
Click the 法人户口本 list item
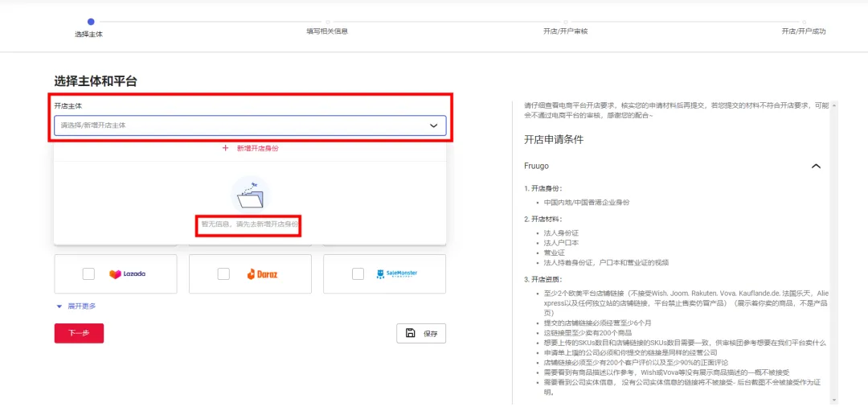pos(561,243)
